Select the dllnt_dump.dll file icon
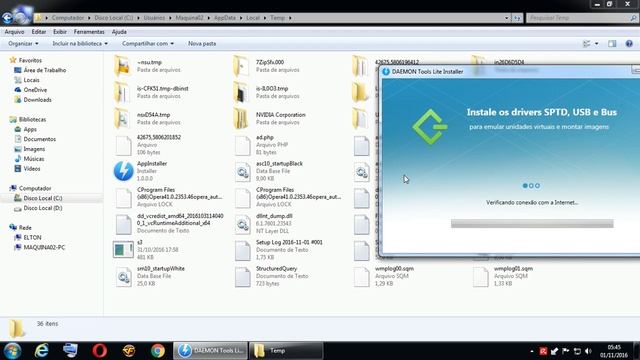This screenshot has width=640, height=360. pos(242,224)
